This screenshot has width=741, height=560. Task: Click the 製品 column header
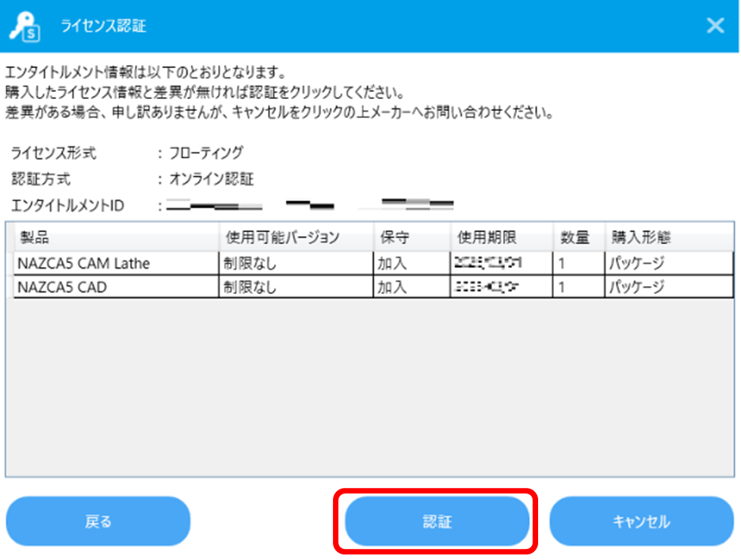point(116,237)
